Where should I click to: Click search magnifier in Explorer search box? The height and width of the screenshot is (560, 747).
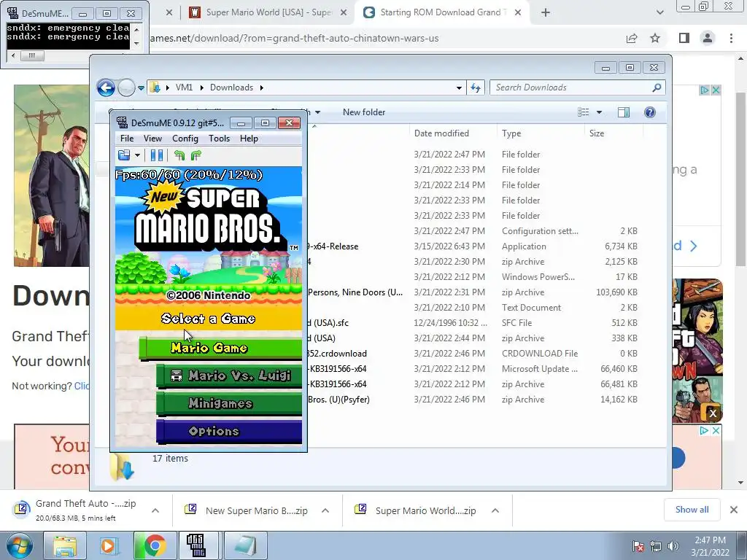pos(657,87)
